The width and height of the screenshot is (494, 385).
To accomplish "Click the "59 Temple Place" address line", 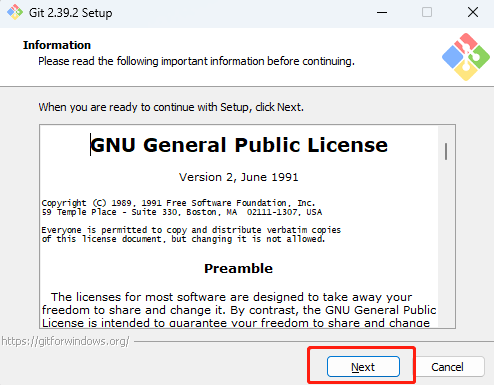I will tap(182, 212).
